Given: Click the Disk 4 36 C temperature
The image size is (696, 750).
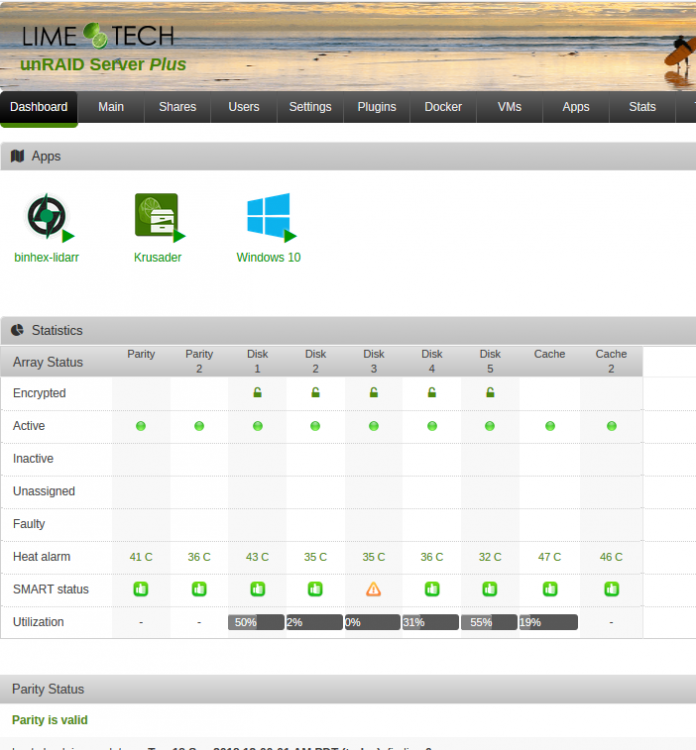Looking at the screenshot, I should pyautogui.click(x=432, y=557).
